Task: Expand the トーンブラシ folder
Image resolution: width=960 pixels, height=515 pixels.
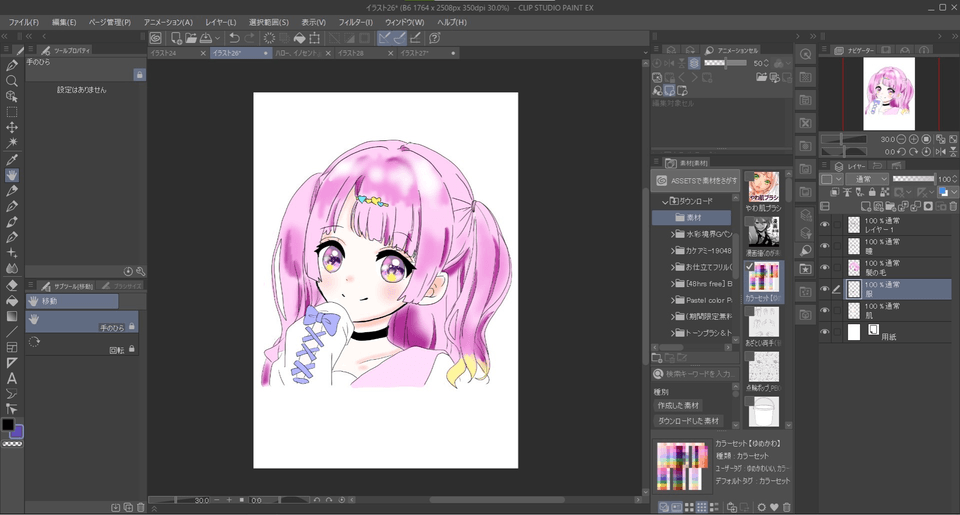Action: pos(673,333)
